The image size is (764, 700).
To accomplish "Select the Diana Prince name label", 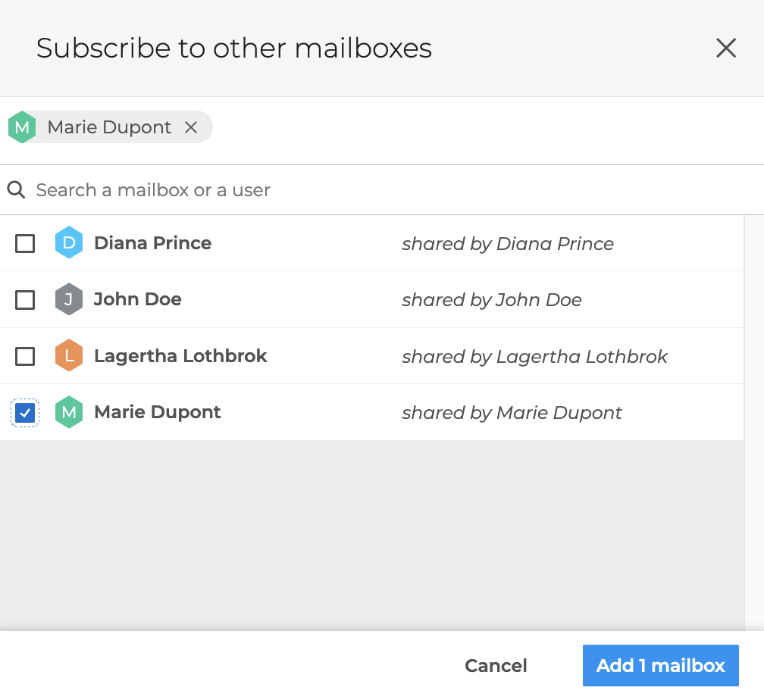I will 152,243.
